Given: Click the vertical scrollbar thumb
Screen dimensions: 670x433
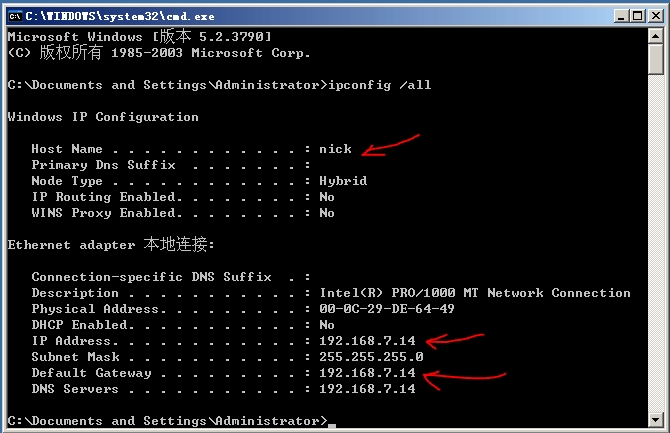Looking at the screenshot, I should (656, 60).
